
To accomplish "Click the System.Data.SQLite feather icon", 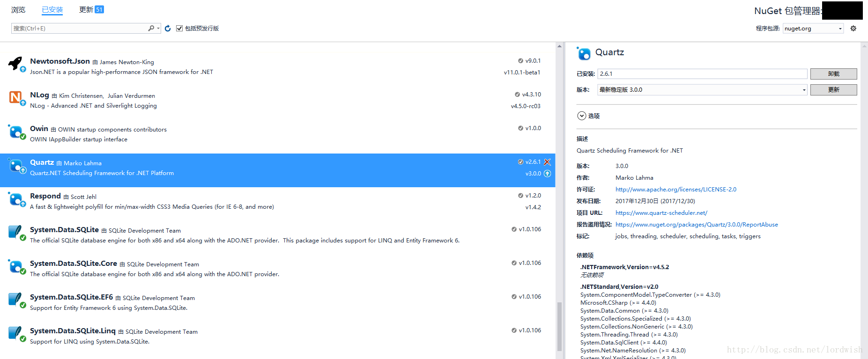I will click(x=16, y=233).
